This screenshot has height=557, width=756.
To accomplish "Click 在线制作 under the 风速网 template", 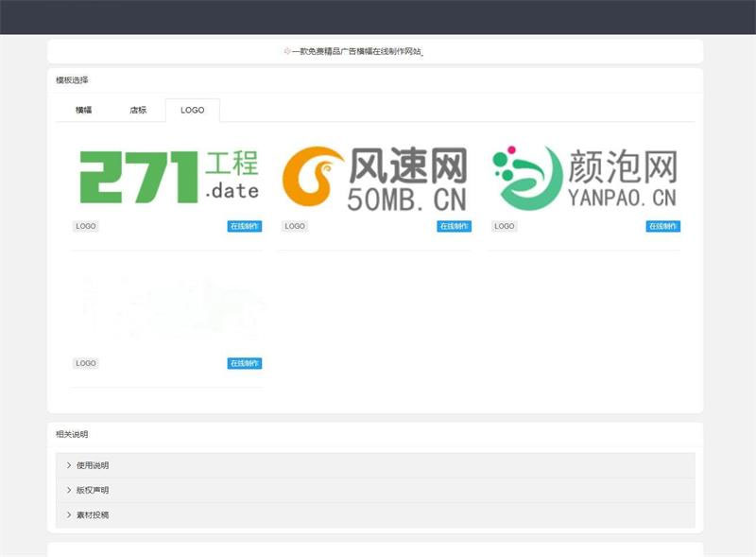I will tap(451, 226).
